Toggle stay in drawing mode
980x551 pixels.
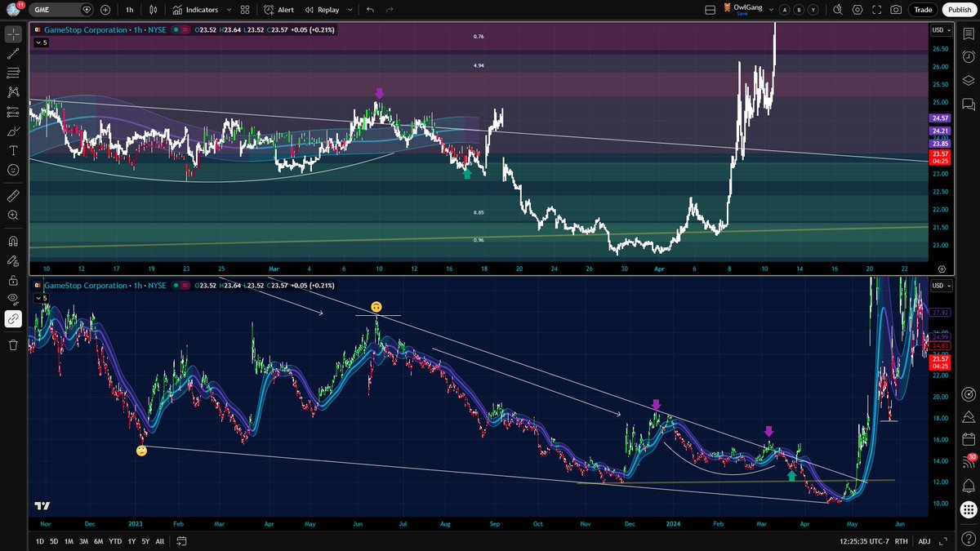click(13, 261)
